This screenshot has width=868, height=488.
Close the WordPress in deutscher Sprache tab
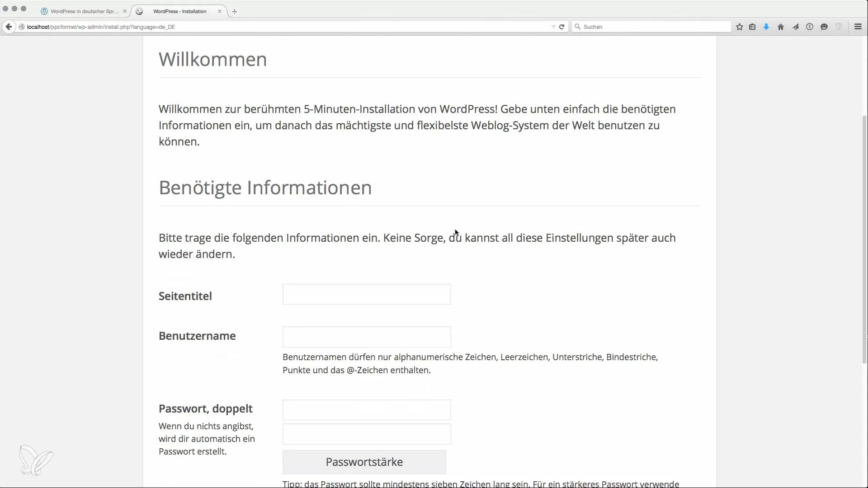pos(125,11)
